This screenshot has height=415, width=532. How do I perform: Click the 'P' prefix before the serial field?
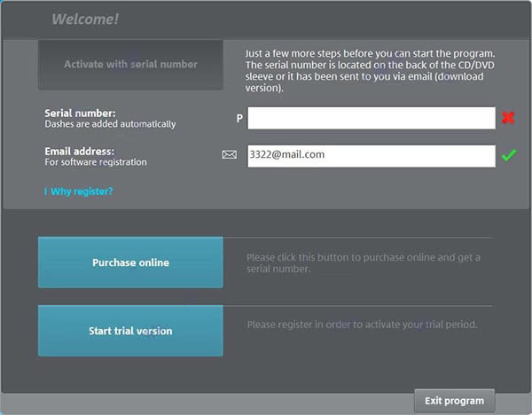point(239,118)
